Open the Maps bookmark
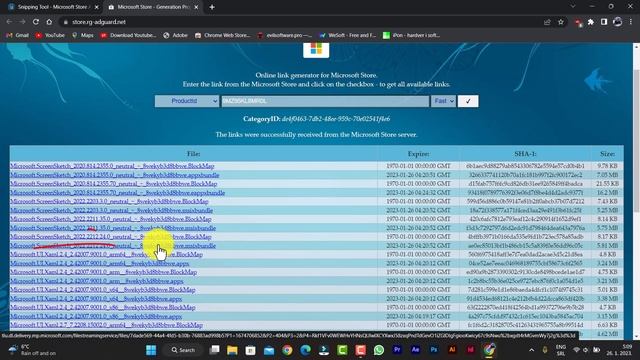Screen dimensions: 640x360 point(82,36)
